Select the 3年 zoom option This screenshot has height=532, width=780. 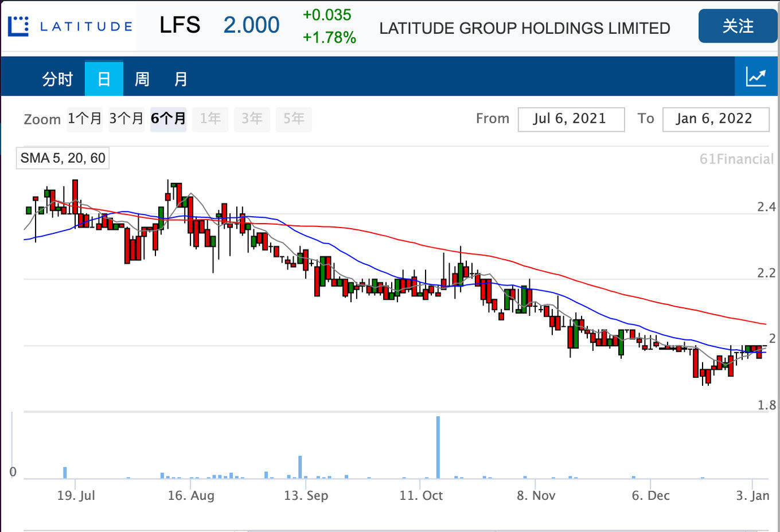coord(252,119)
